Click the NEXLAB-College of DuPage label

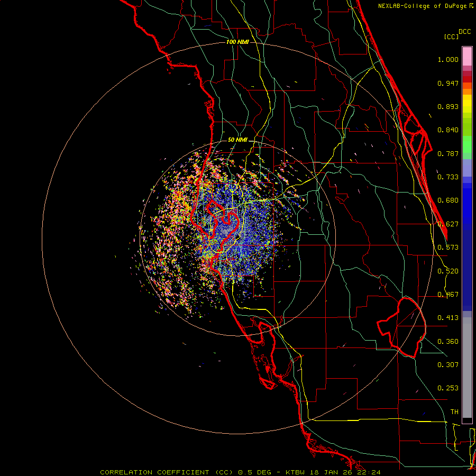(422, 6)
